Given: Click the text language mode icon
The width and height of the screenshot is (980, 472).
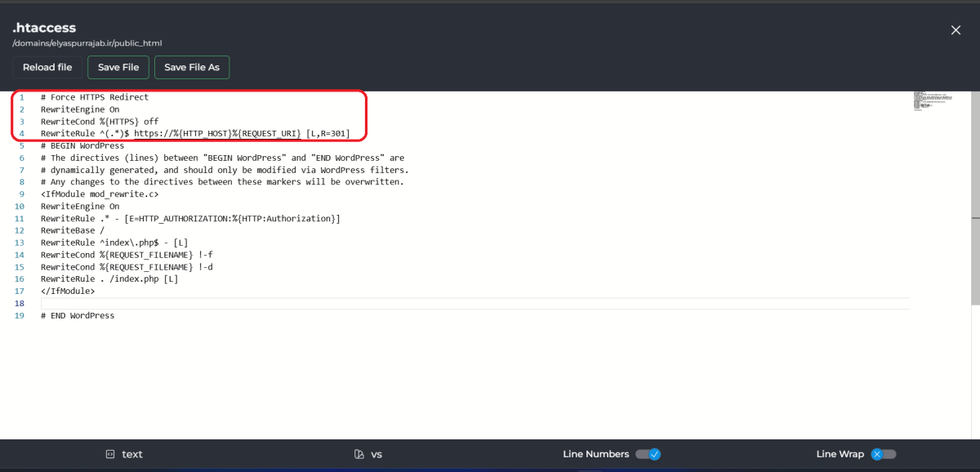Looking at the screenshot, I should [109, 454].
